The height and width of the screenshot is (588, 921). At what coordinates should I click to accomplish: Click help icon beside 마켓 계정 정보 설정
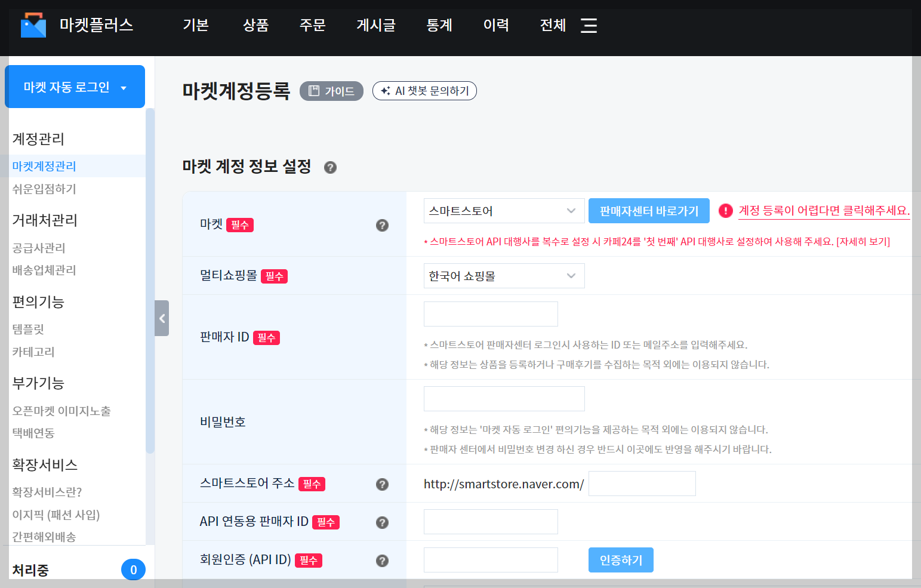click(x=330, y=167)
